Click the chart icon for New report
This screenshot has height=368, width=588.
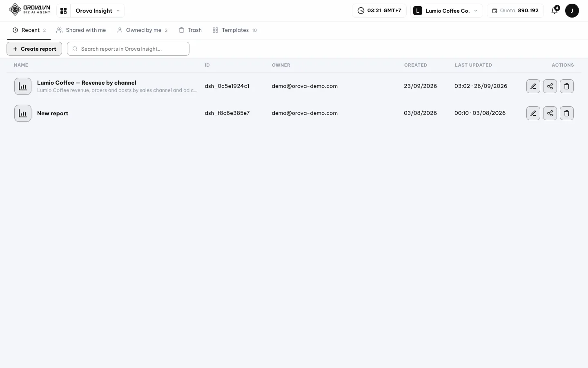23,113
